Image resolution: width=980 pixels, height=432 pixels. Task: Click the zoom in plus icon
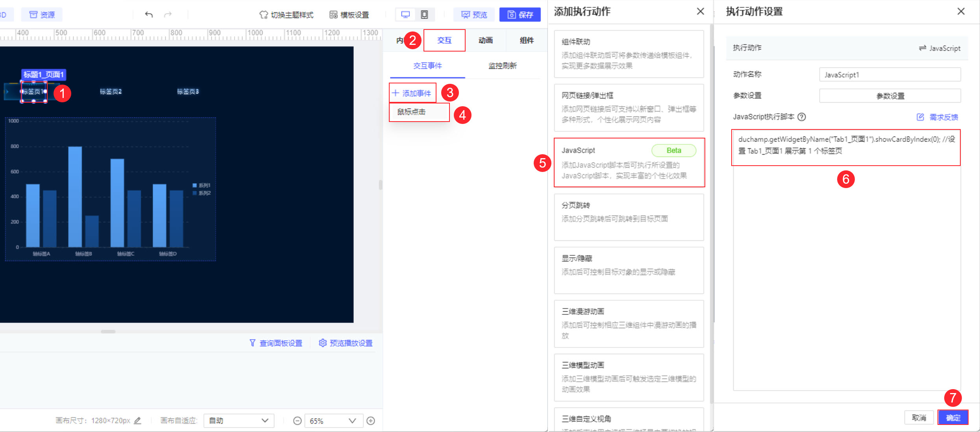370,421
